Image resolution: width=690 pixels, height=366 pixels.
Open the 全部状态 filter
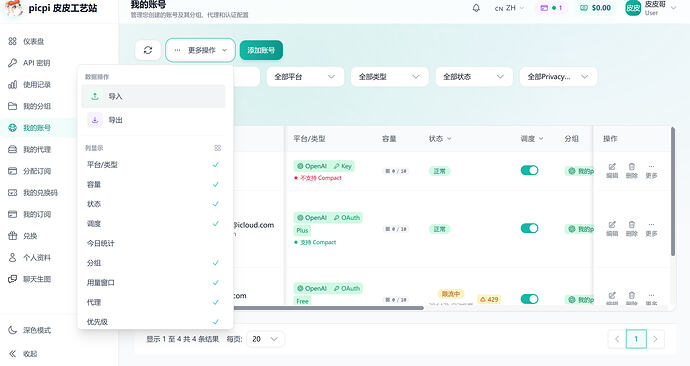[x=474, y=77]
